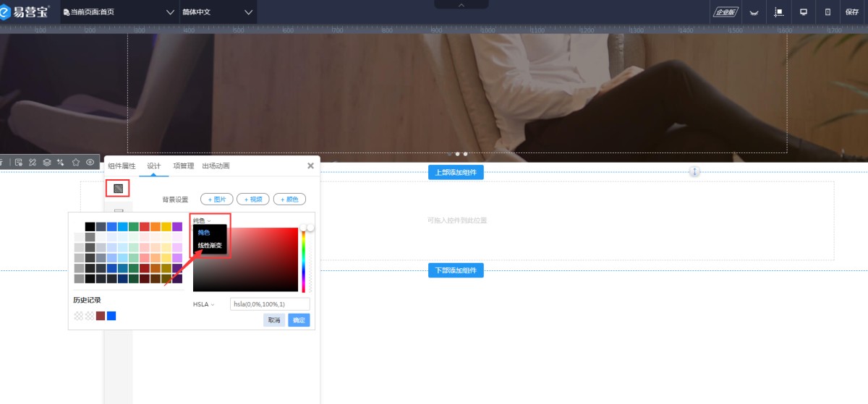Switch to mobile phone view
Screen dimensions: 868x404
[827, 12]
